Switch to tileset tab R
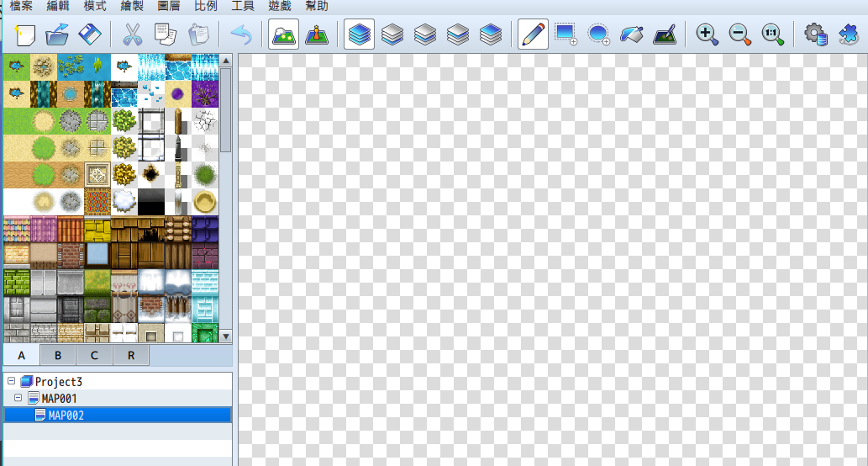 (131, 355)
